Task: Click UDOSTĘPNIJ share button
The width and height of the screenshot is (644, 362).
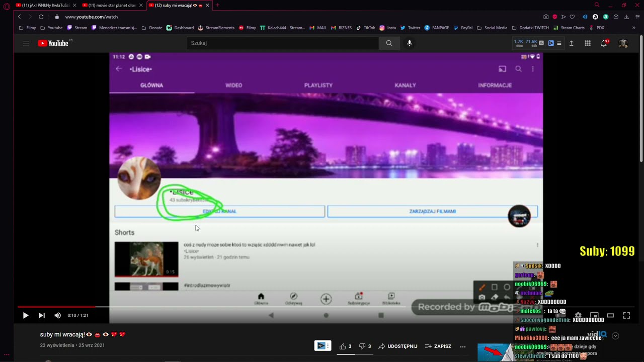Action: click(397, 346)
